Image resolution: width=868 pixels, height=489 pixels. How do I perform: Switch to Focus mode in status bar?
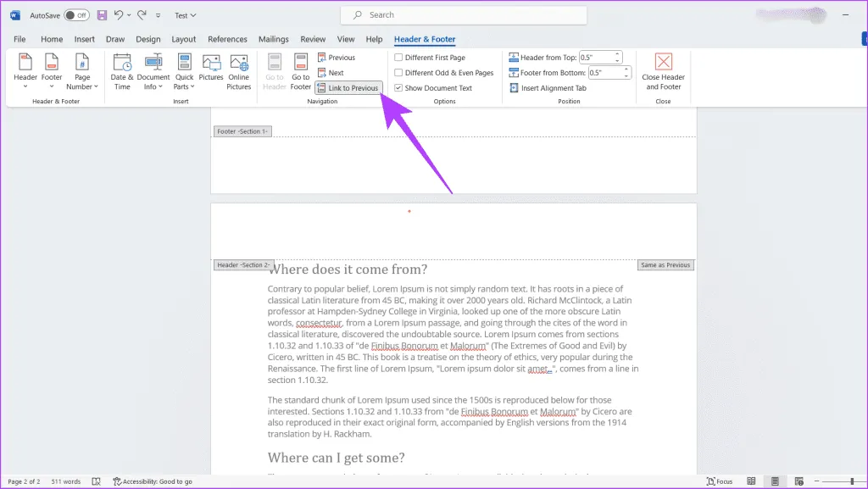(x=719, y=481)
